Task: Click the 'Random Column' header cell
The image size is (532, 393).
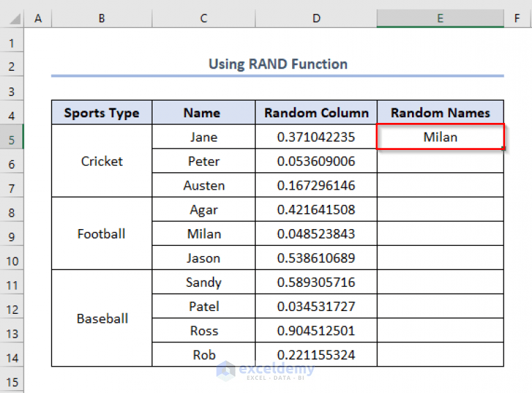Action: 316,112
